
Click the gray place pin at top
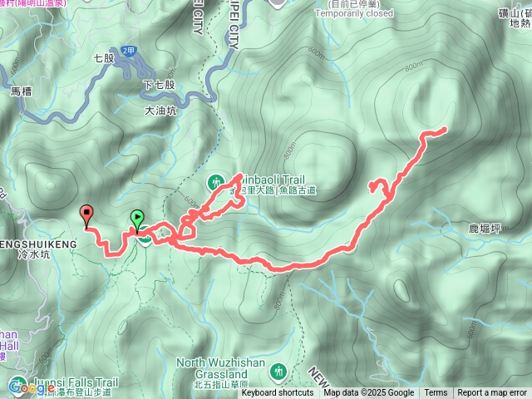(x=278, y=4)
